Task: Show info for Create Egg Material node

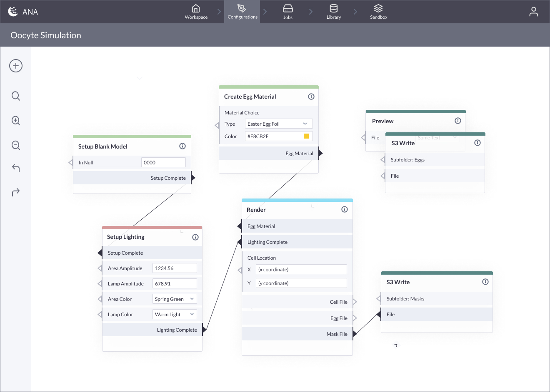Action: (311, 97)
